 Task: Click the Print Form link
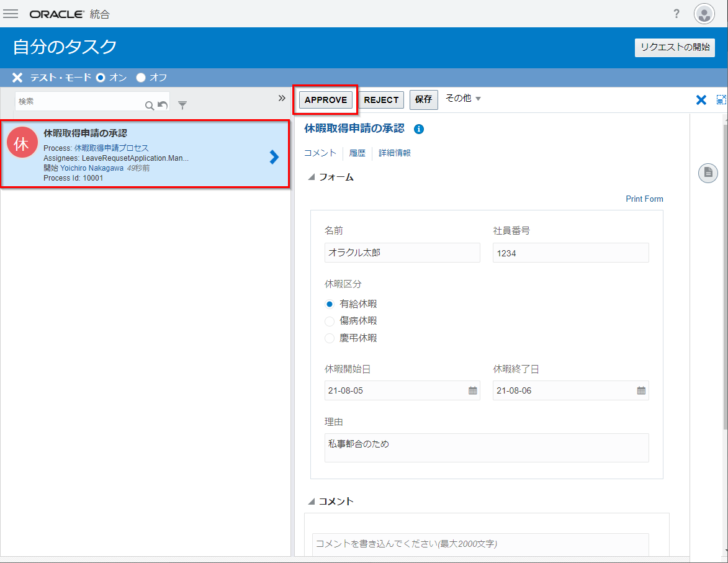644,199
